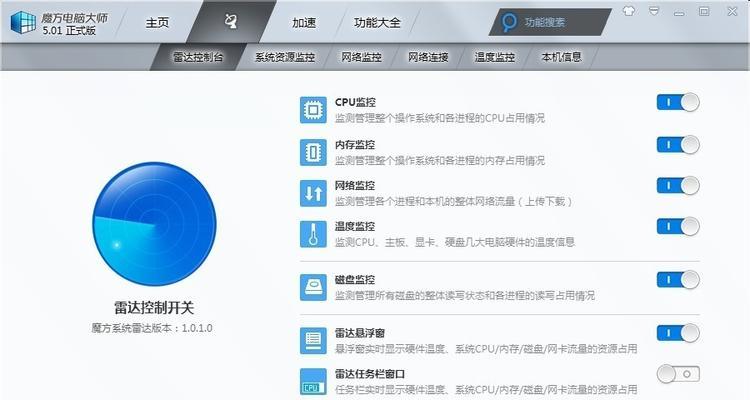Image resolution: width=750 pixels, height=400 pixels.
Task: Open the 网络连接 sub-tab
Action: tap(428, 57)
